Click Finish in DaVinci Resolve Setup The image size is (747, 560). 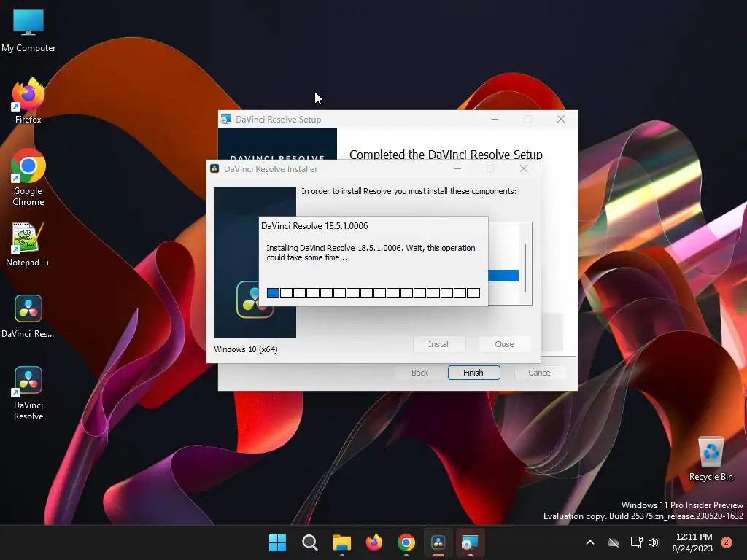[473, 373]
